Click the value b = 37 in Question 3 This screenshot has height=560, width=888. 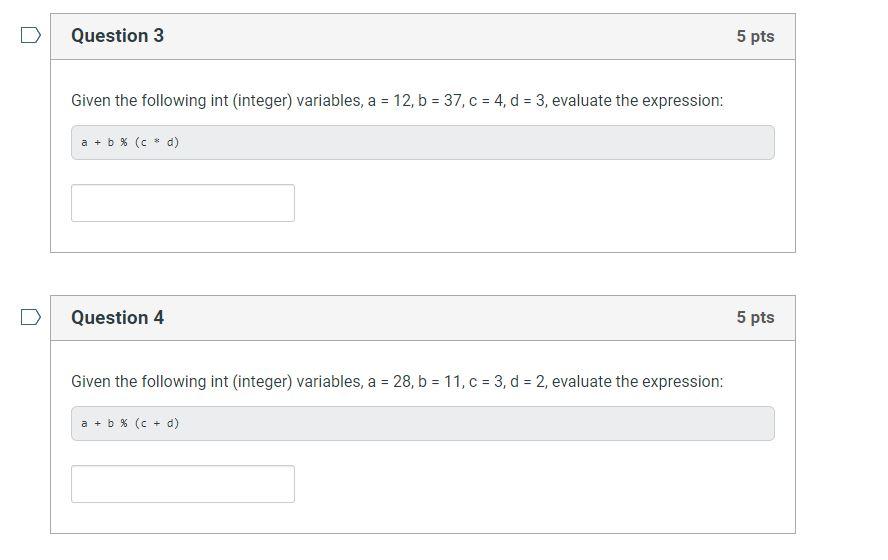coord(439,101)
